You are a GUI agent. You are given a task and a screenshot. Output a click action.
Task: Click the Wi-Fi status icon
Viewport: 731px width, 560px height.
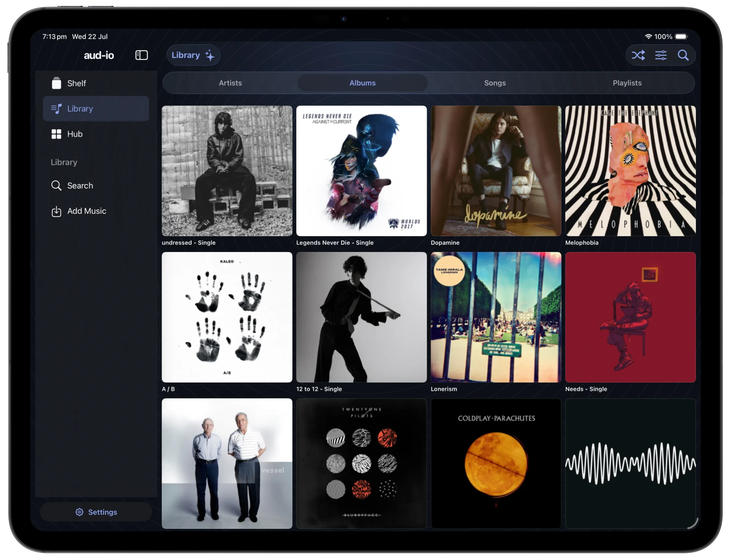[x=648, y=36]
